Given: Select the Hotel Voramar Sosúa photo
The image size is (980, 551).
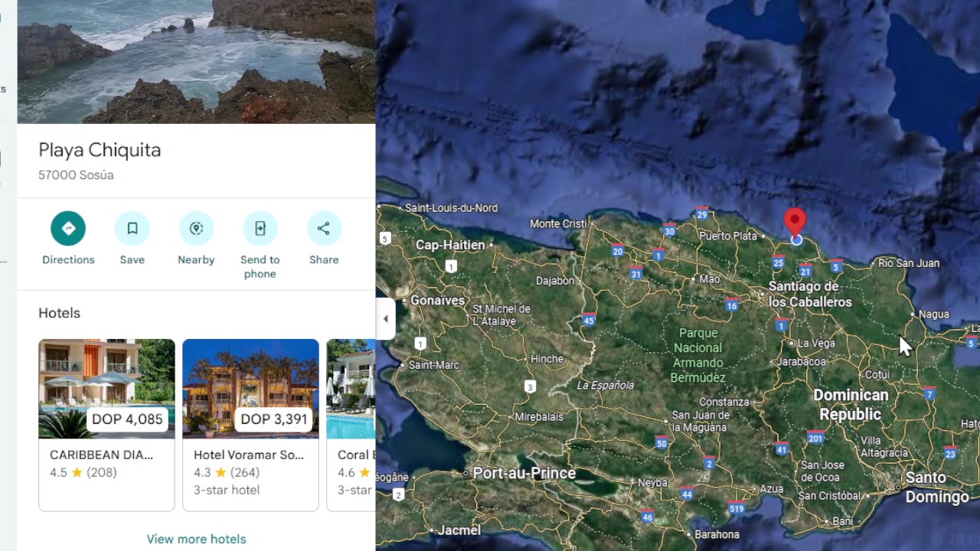Looking at the screenshot, I should click(250, 389).
